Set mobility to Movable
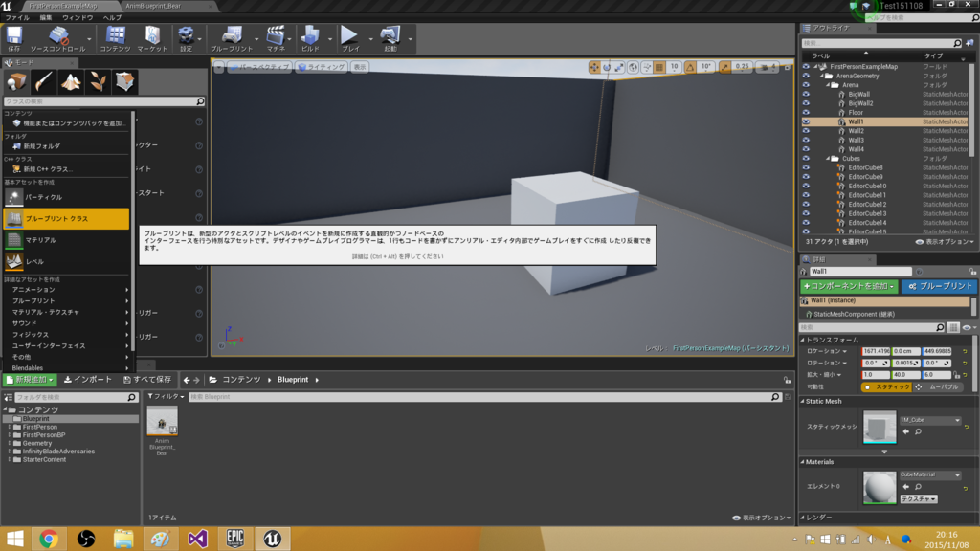This screenshot has height=551, width=980. pos(938,386)
